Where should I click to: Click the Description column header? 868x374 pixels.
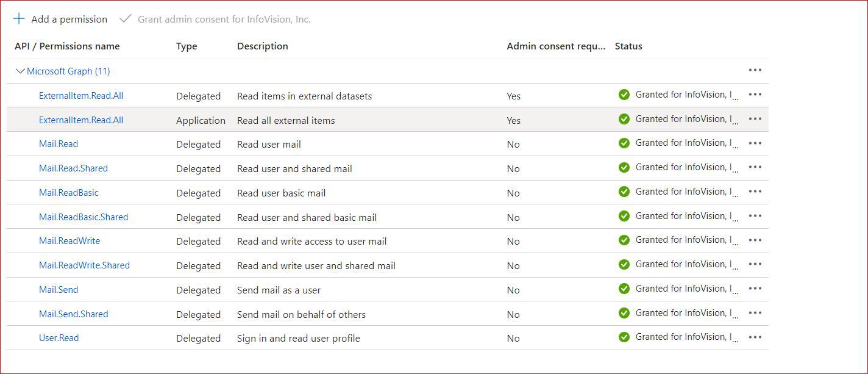coord(263,46)
